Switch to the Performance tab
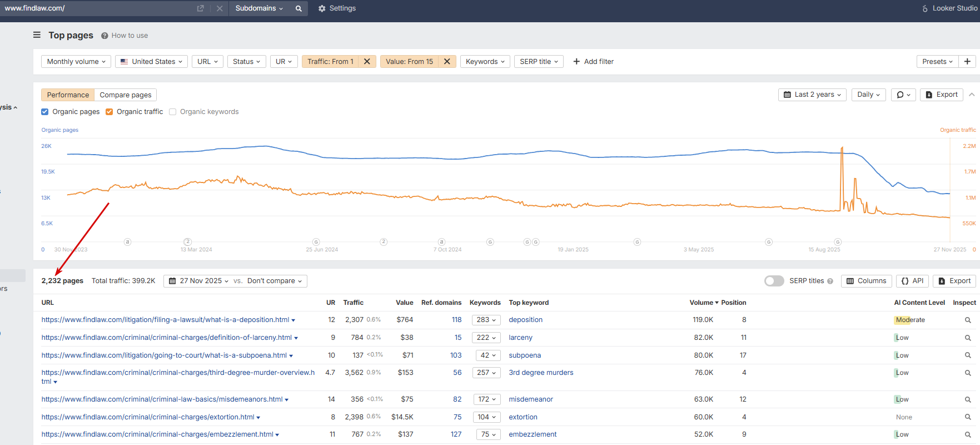This screenshot has height=445, width=980. pyautogui.click(x=68, y=95)
